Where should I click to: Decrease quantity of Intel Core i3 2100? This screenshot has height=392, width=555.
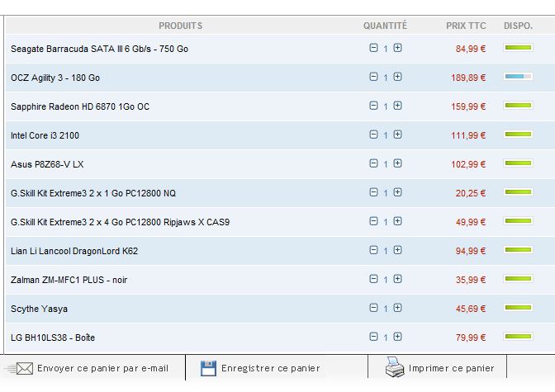tap(373, 135)
